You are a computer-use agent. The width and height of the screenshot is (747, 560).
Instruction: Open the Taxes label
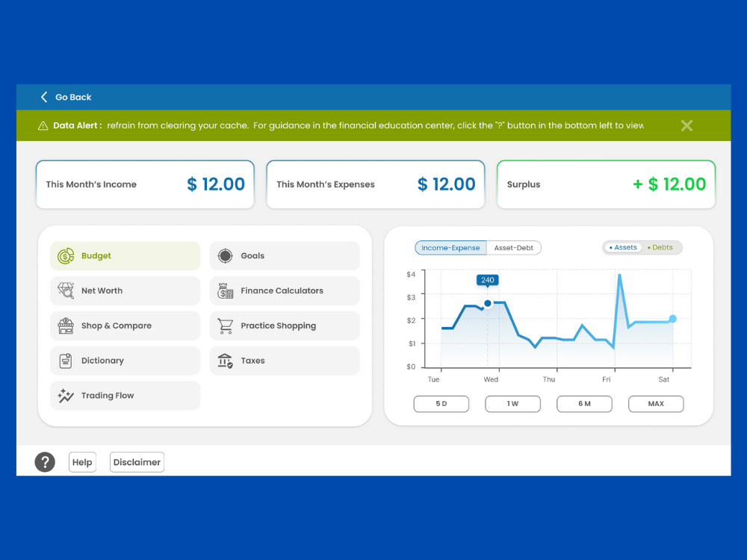tap(252, 361)
